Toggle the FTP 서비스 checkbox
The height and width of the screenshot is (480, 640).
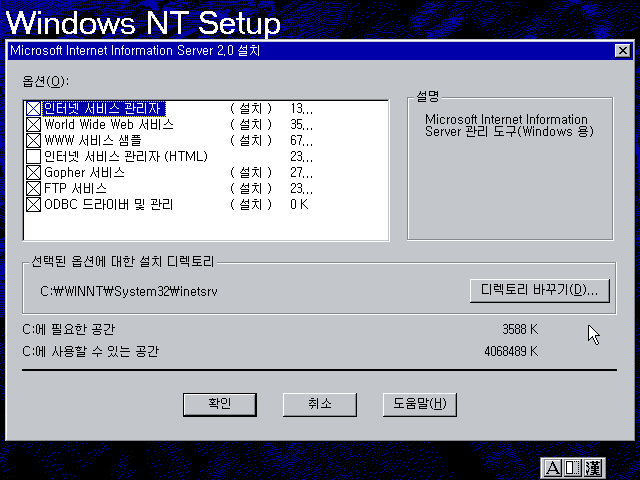pos(33,189)
